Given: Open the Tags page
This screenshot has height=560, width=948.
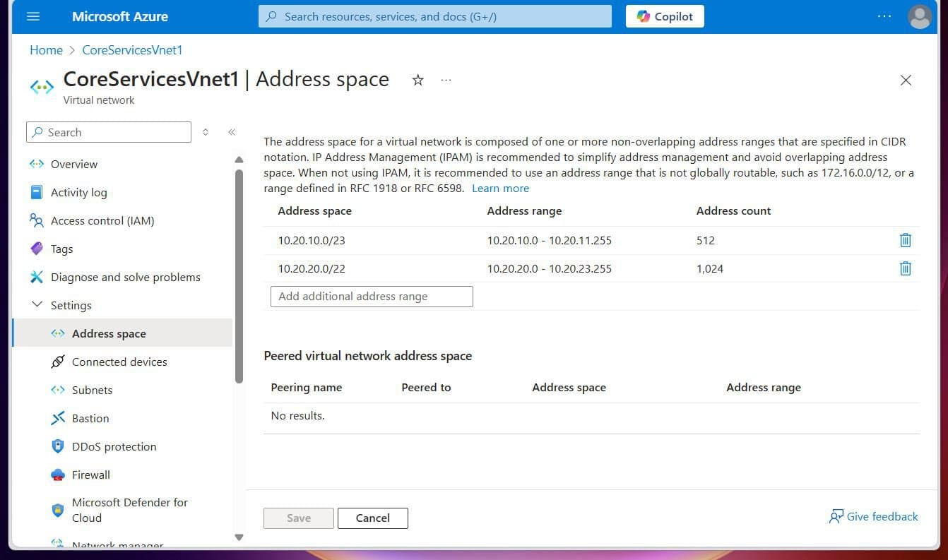Looking at the screenshot, I should pos(61,249).
